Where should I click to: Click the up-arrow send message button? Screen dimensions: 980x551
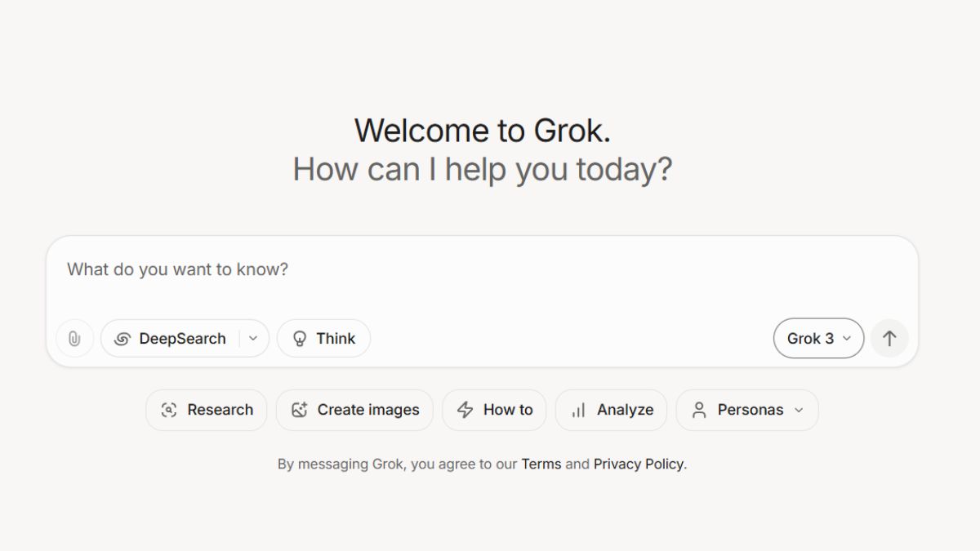(x=889, y=339)
